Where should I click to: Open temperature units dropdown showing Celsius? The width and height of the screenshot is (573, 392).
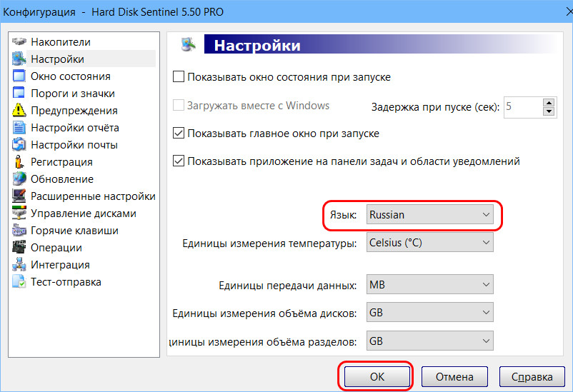click(x=430, y=243)
